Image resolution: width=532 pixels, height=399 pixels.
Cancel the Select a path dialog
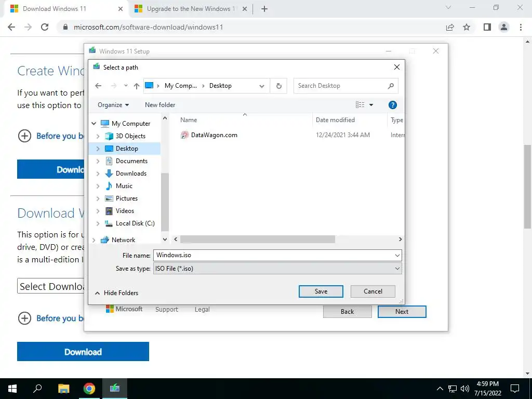373,291
